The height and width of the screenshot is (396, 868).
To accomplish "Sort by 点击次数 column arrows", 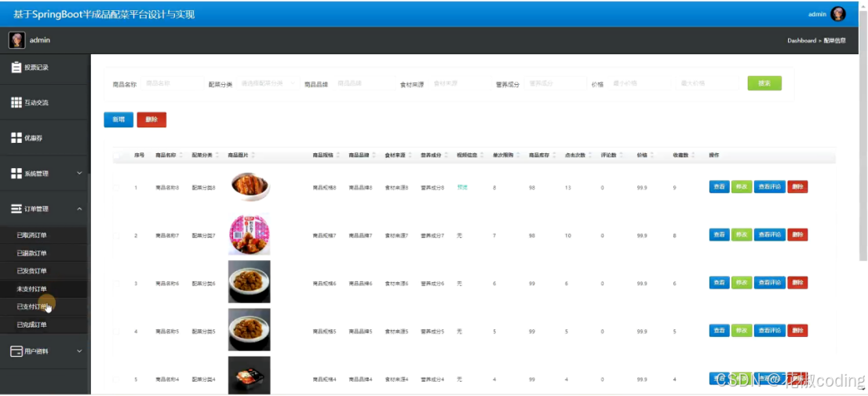I will tap(590, 156).
